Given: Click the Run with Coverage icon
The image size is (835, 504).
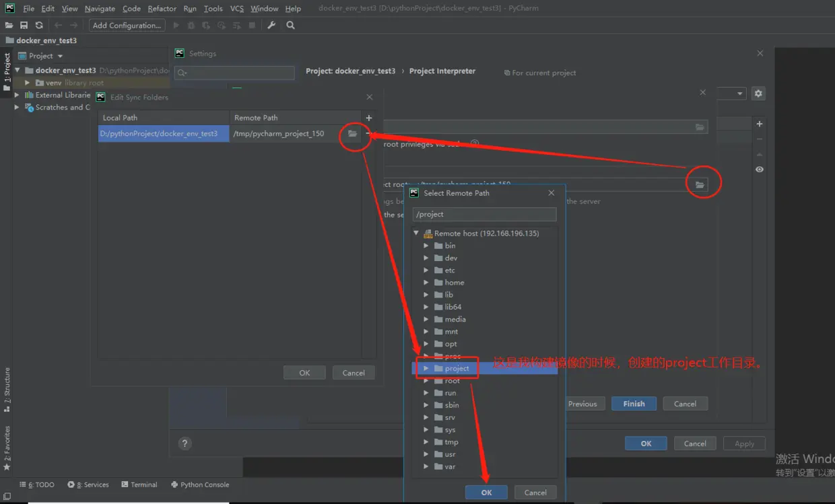Looking at the screenshot, I should click(206, 26).
